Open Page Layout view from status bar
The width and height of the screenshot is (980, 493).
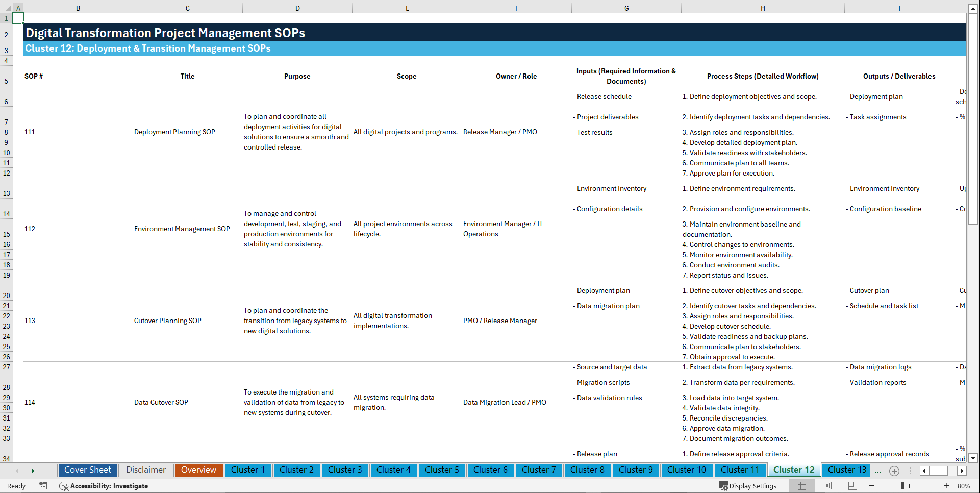click(827, 486)
